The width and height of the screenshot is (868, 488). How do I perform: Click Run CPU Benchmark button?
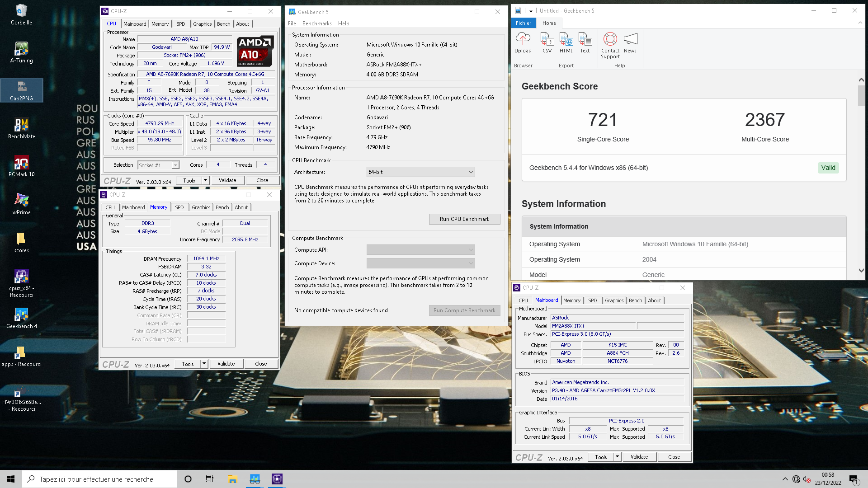[x=464, y=219]
